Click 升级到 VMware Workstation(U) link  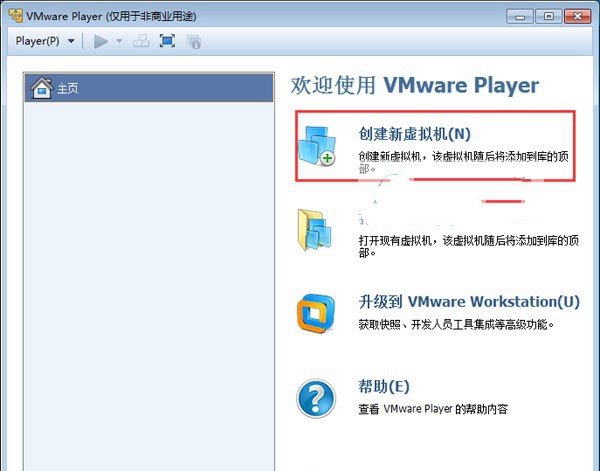click(x=469, y=302)
